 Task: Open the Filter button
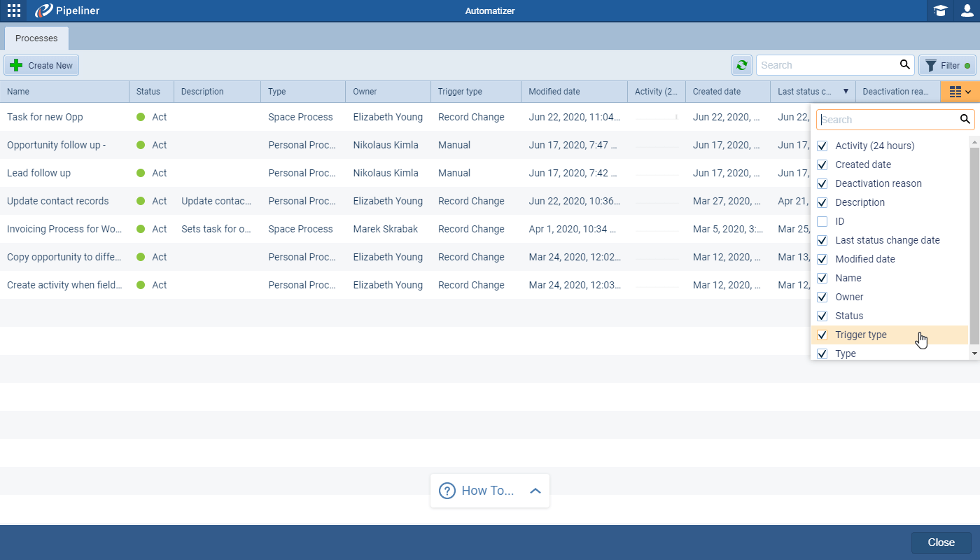pyautogui.click(x=947, y=65)
